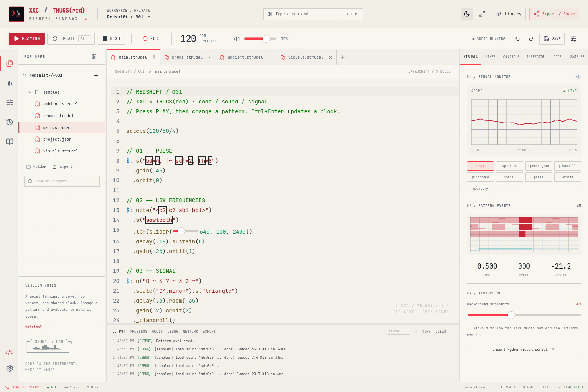The height and width of the screenshot is (392, 588).
Task: Toggle dark mode moon icon
Action: 466,14
